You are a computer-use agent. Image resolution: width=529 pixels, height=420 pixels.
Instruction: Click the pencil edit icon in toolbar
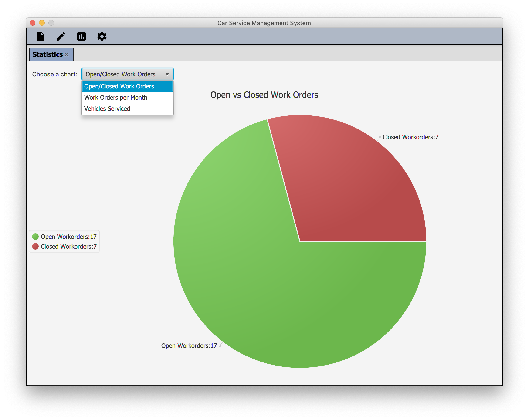coord(61,36)
